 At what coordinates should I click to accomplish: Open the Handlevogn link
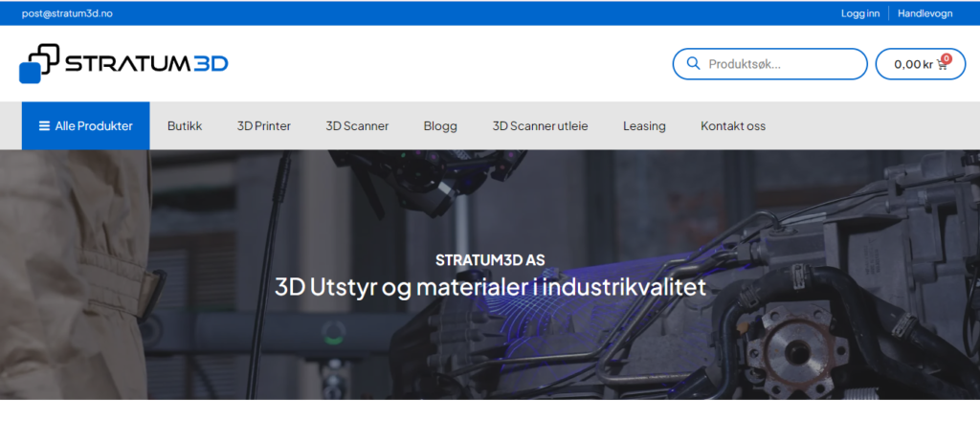(925, 13)
